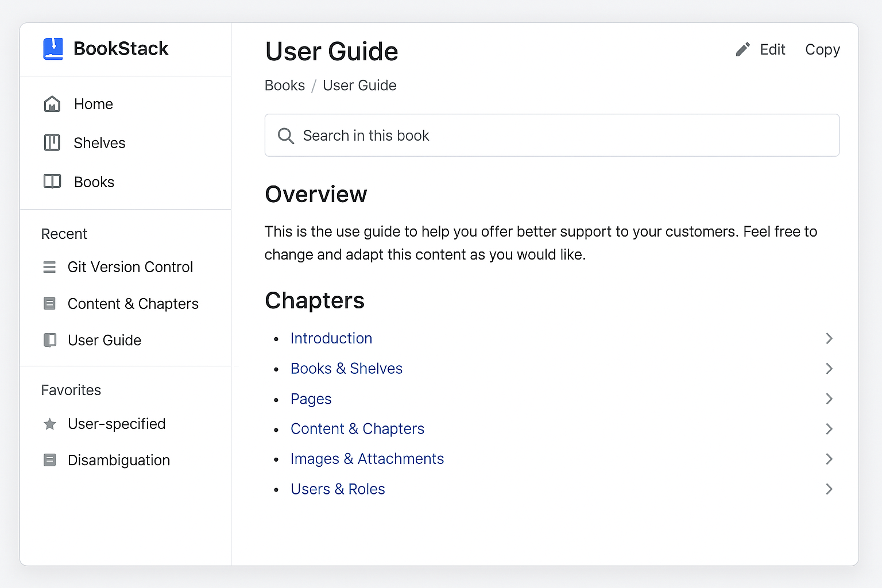This screenshot has width=882, height=588.
Task: Click the User Guide book icon
Action: pyautogui.click(x=49, y=340)
